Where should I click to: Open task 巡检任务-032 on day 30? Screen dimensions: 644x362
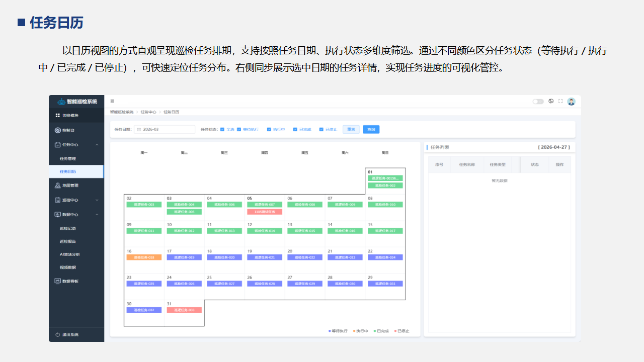tap(144, 310)
